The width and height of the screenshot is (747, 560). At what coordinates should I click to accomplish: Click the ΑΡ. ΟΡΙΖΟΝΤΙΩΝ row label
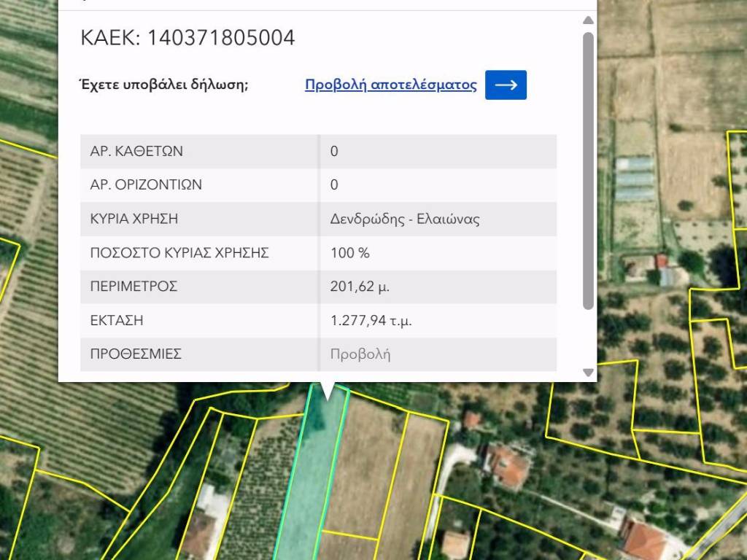pyautogui.click(x=146, y=185)
